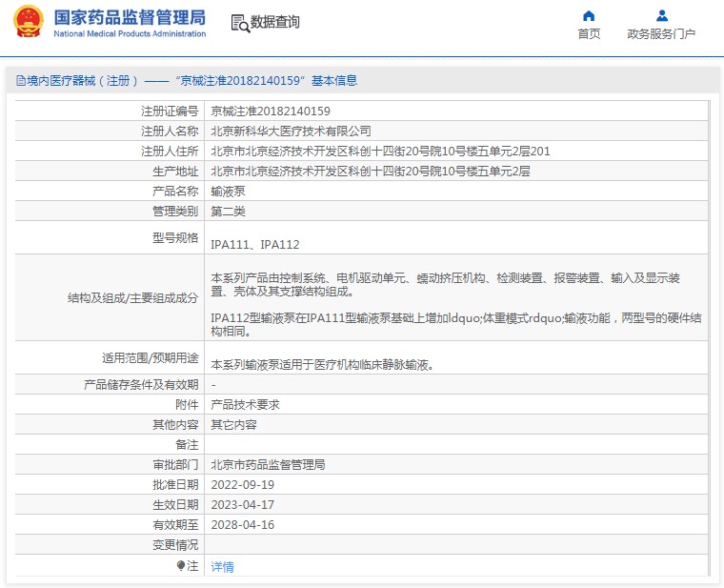Select attachment value 产品技术要求
The height and width of the screenshot is (588, 724).
(x=245, y=405)
